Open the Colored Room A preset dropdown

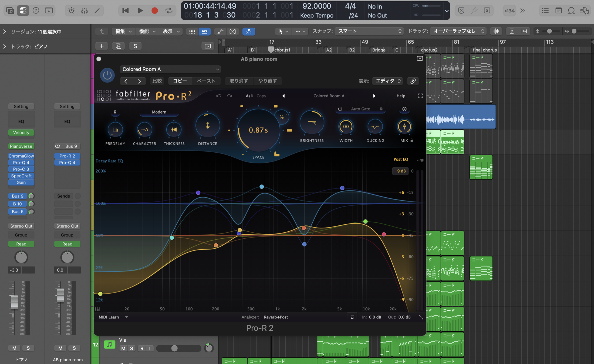[x=170, y=69]
